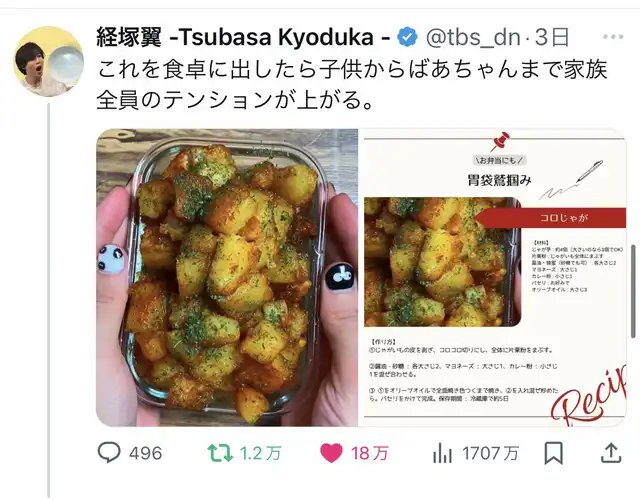Image resolution: width=640 pixels, height=500 pixels.
Task: Click the 1.2万 retweet count
Action: pos(260,453)
